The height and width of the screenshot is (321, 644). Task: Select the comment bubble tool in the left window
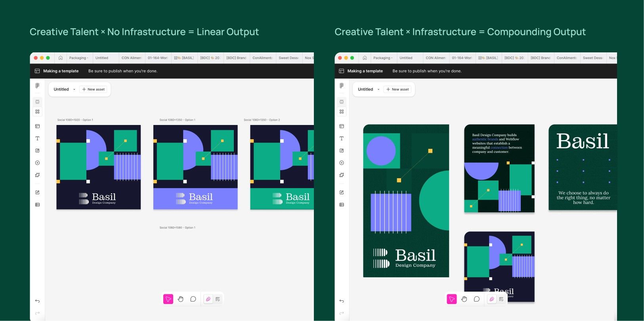click(x=193, y=299)
